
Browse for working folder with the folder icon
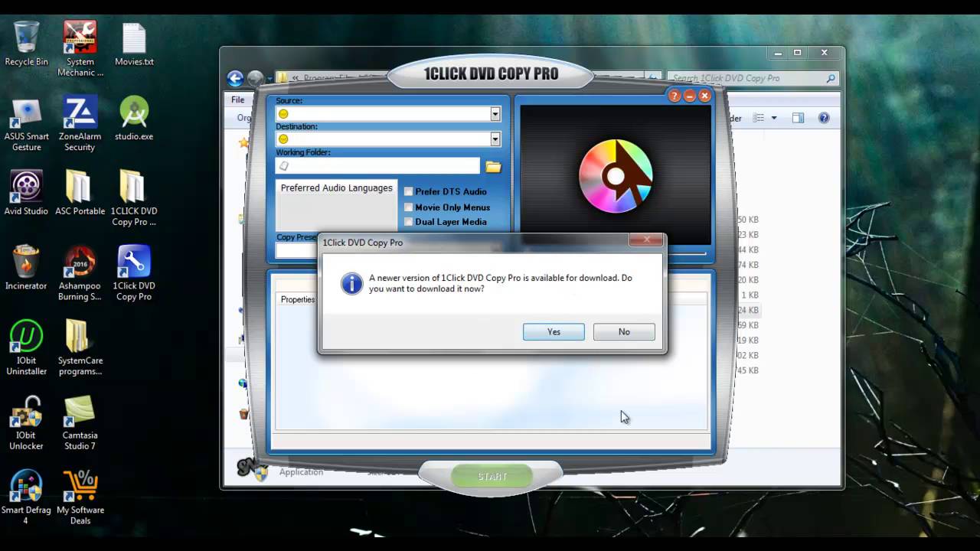coord(493,167)
